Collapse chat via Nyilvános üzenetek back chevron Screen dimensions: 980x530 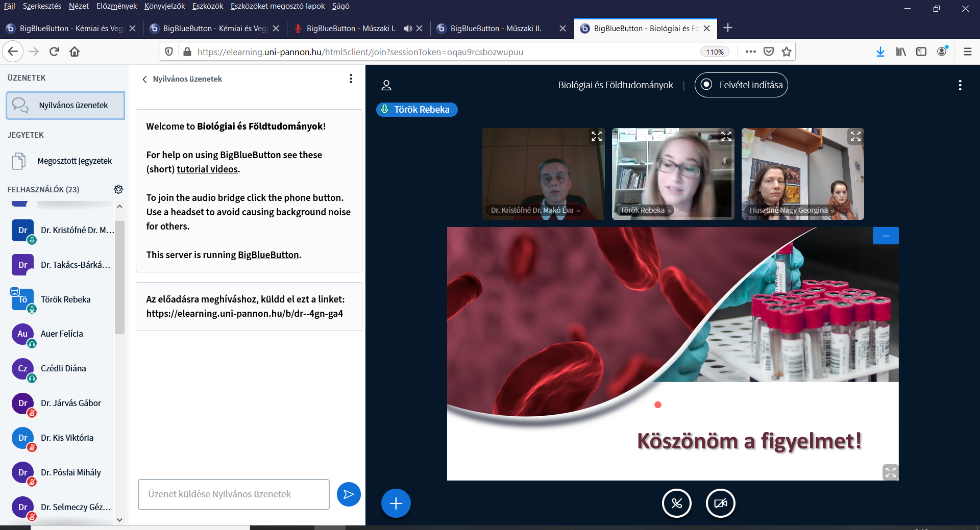[x=145, y=79]
